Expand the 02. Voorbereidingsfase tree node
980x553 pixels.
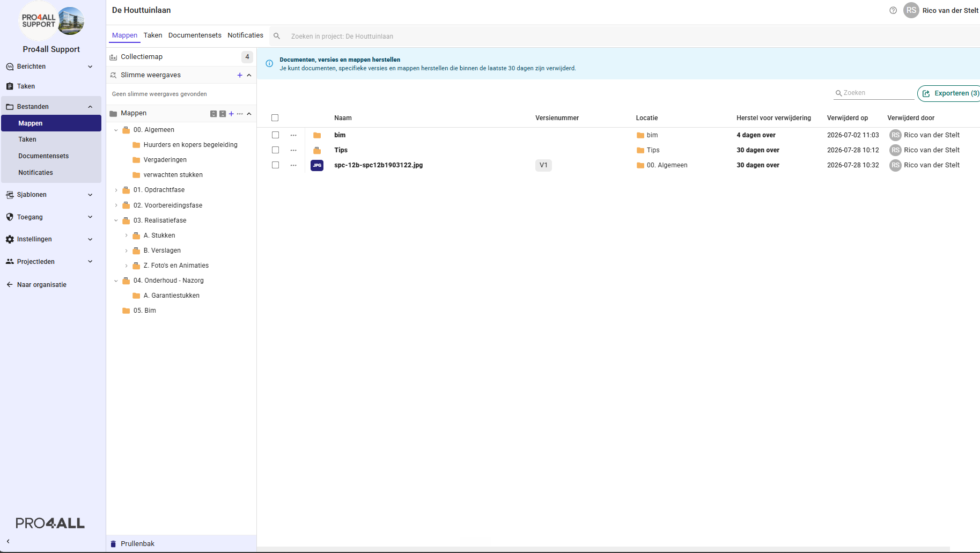(x=116, y=205)
